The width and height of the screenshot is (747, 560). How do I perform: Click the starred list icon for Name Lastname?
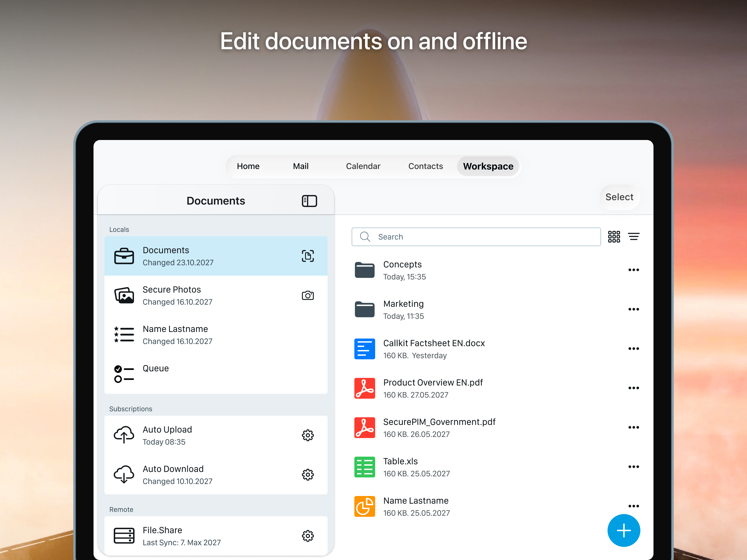click(x=124, y=335)
